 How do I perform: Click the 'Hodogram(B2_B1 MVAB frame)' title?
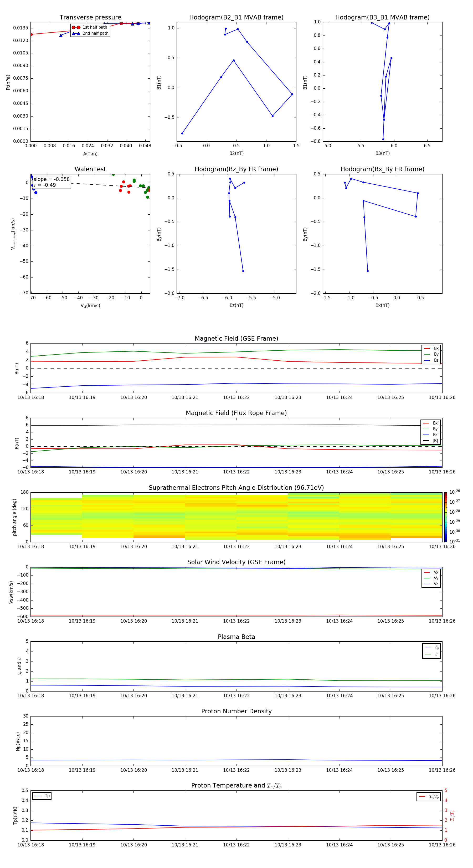(x=236, y=18)
